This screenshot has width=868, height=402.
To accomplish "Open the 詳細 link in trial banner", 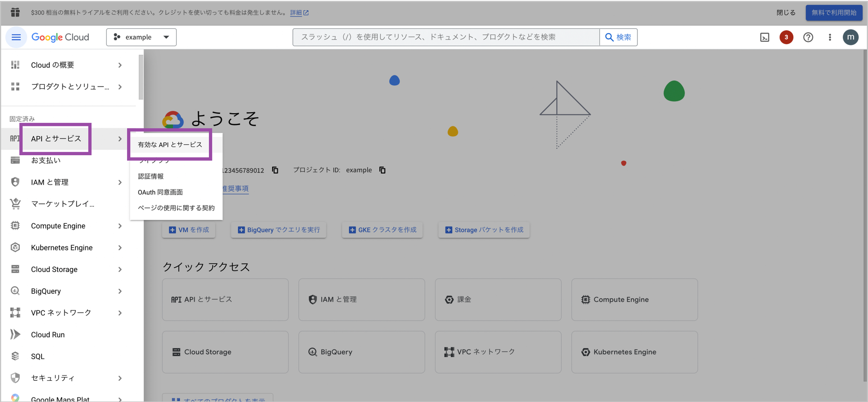I will point(299,12).
